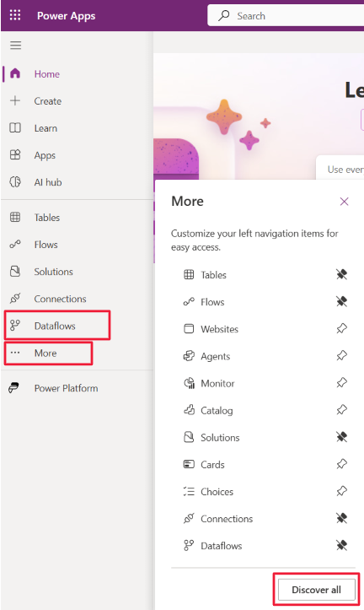
Task: Open Catalog from the More panel
Action: tap(217, 410)
